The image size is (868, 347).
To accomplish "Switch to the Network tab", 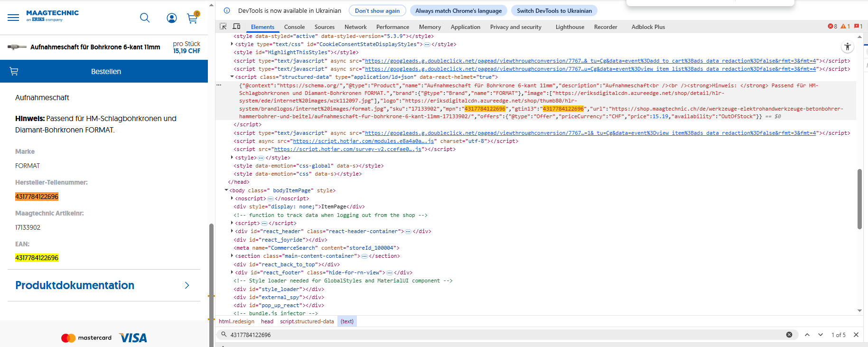I will 355,27.
